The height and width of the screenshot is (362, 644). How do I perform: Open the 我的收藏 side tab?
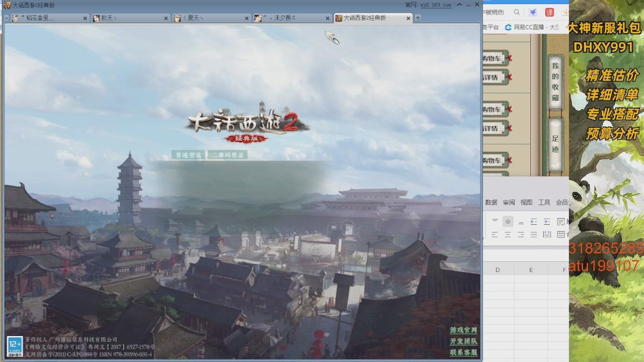click(555, 82)
